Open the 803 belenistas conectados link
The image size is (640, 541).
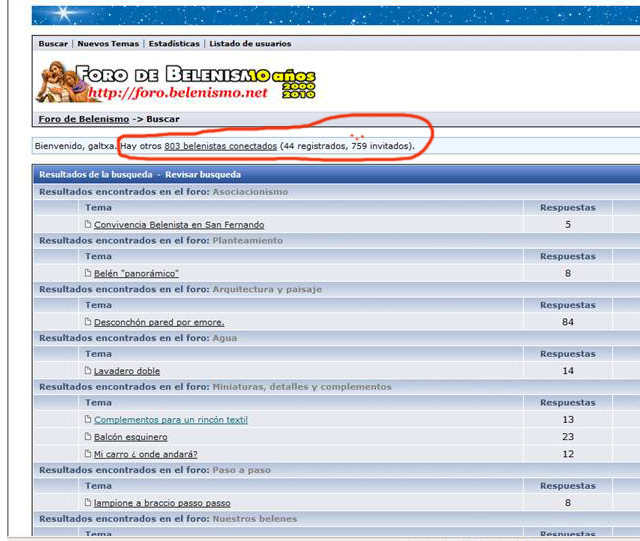point(220,146)
